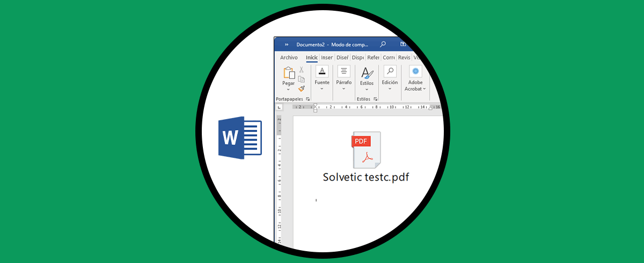Switch to the Insertar tab
The image size is (644, 263).
327,57
